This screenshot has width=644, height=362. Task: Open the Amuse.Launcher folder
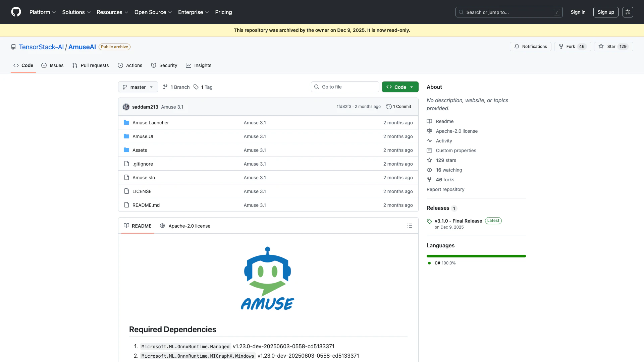151,123
